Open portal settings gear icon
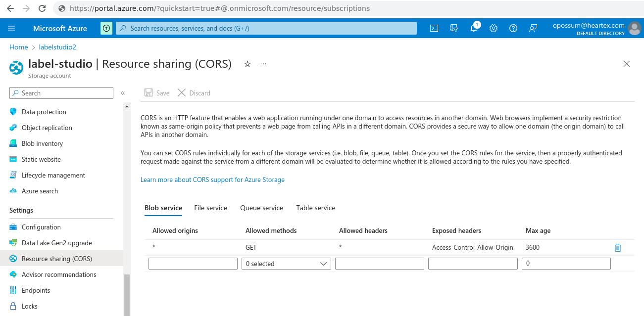644x316 pixels. coord(494,28)
